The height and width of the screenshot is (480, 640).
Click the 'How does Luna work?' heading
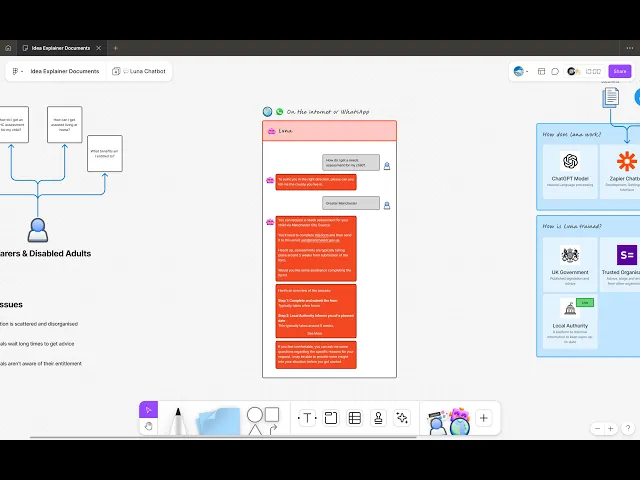(x=571, y=134)
